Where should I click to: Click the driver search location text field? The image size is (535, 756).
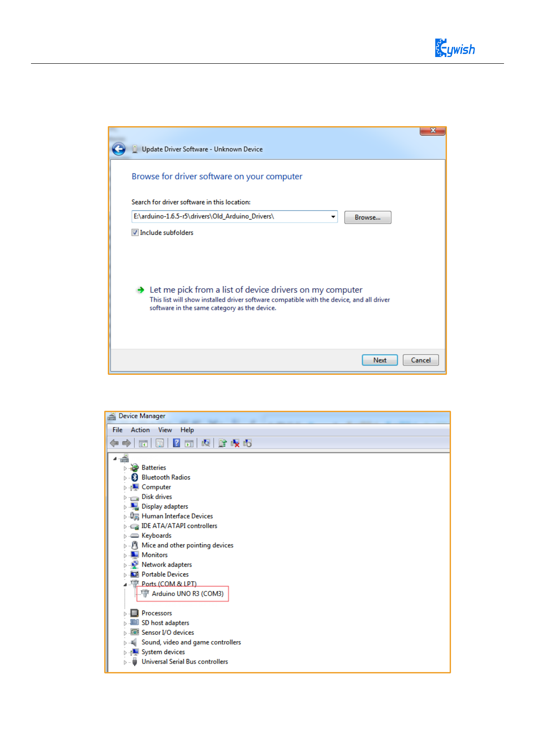(x=230, y=217)
